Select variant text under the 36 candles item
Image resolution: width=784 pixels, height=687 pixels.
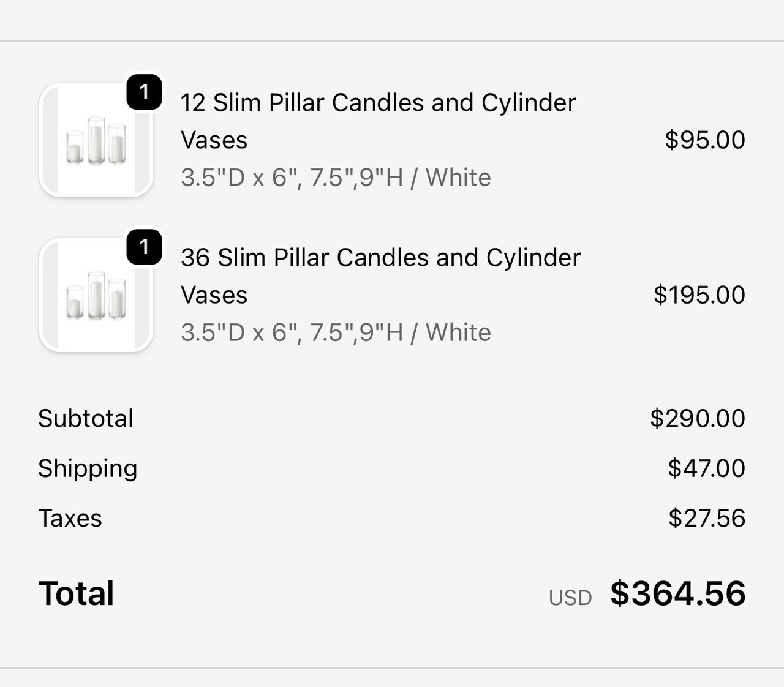336,332
